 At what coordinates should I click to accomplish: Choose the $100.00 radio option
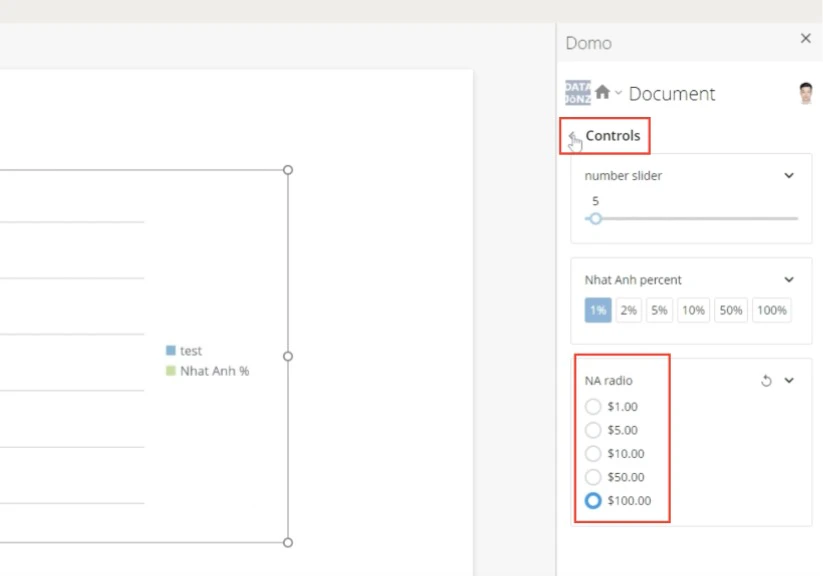593,500
